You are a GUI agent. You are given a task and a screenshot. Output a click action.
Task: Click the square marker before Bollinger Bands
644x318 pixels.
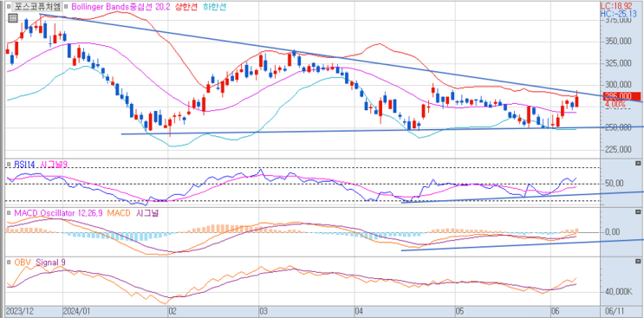point(67,7)
